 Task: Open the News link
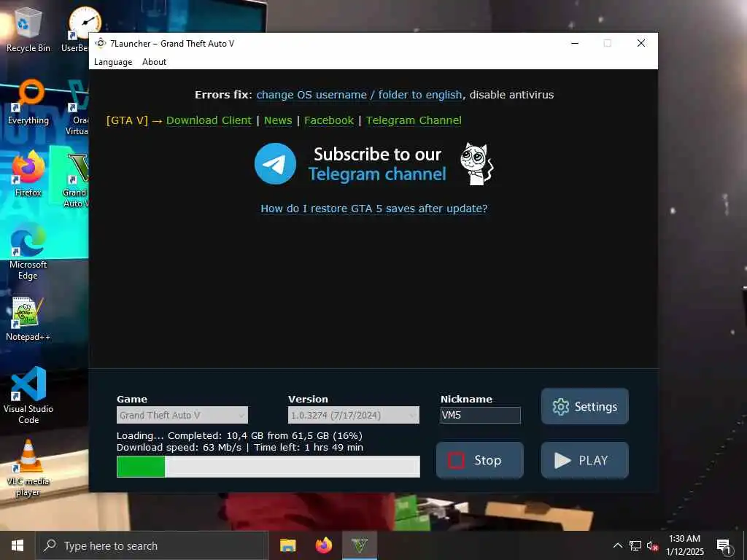coord(278,120)
